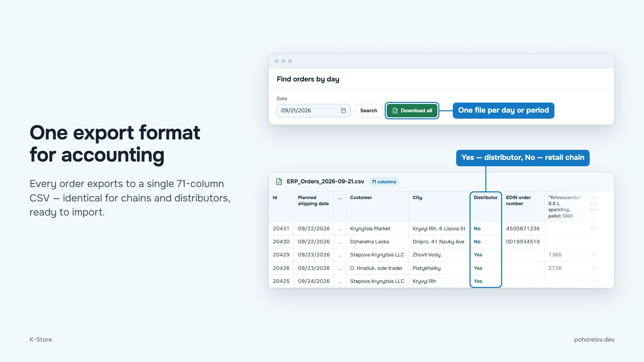Select order id 20429 cell

281,255
